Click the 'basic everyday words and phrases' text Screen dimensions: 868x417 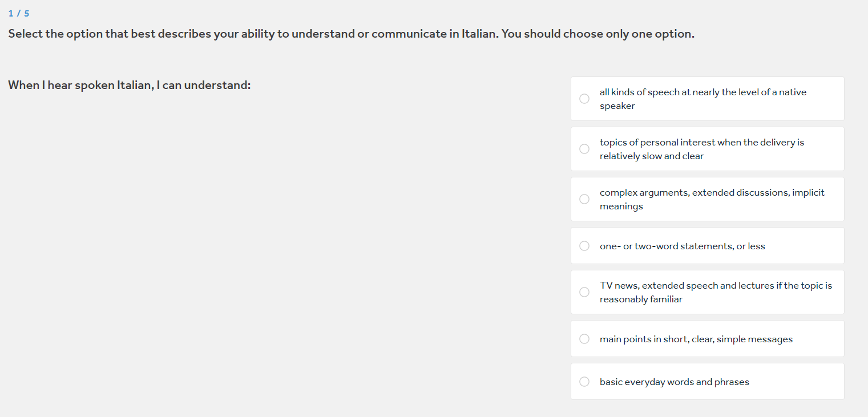(x=674, y=382)
